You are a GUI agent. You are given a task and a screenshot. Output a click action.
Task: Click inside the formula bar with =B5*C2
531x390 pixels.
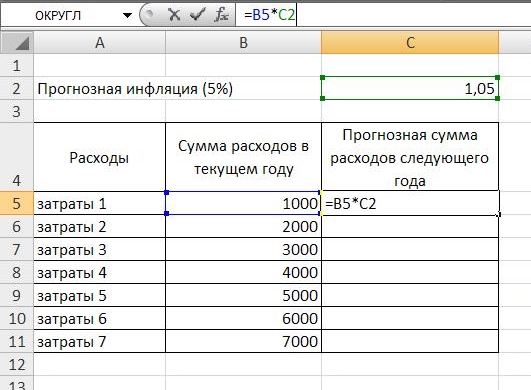[x=383, y=15]
